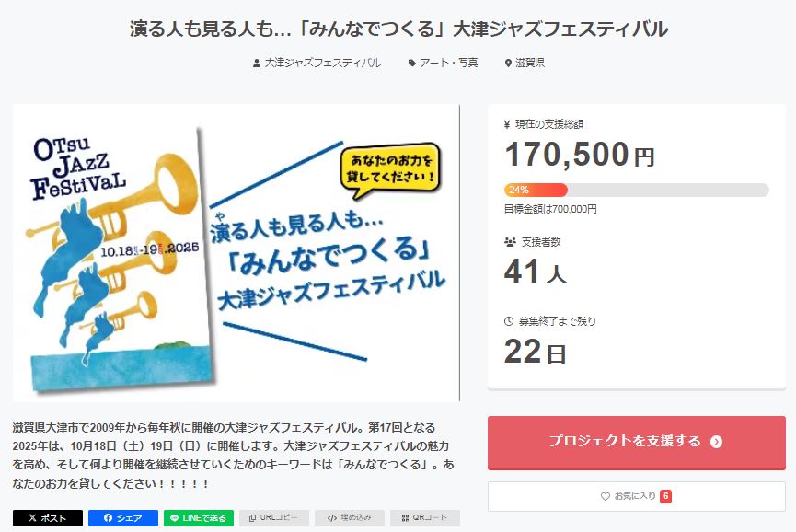The width and height of the screenshot is (796, 532).
Task: Click the 24% funding progress bar
Action: point(636,190)
